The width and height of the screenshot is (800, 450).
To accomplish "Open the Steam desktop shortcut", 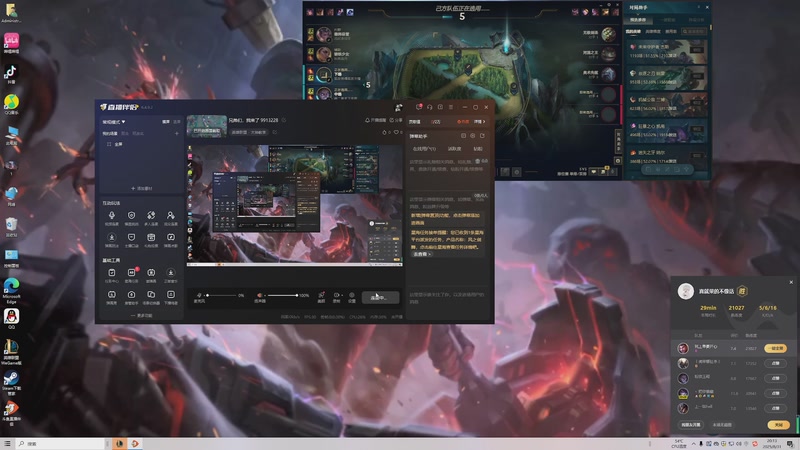I will tap(11, 378).
